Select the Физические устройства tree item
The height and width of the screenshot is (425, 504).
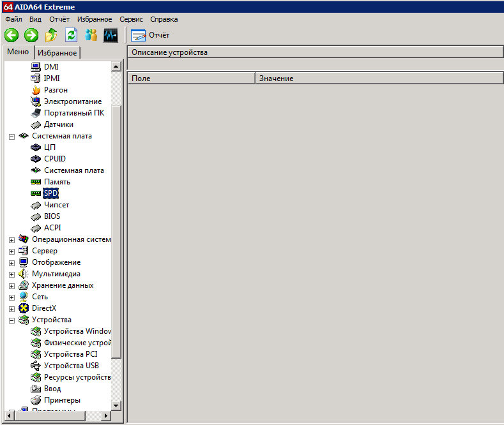(77, 343)
